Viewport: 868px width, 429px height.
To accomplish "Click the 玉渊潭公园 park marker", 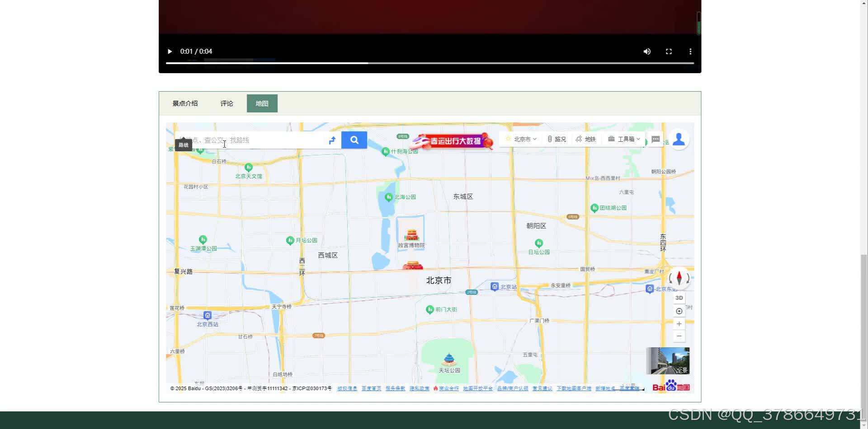I will (203, 239).
